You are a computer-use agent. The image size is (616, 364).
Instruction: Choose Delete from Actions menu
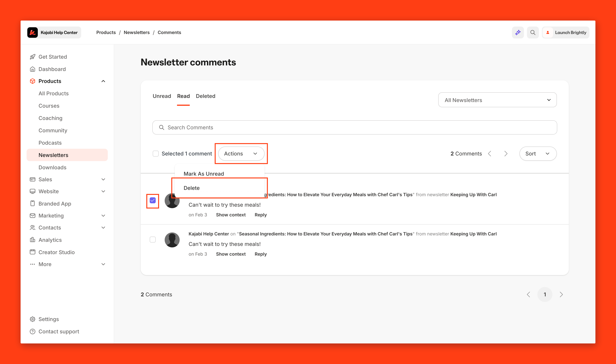(x=192, y=188)
